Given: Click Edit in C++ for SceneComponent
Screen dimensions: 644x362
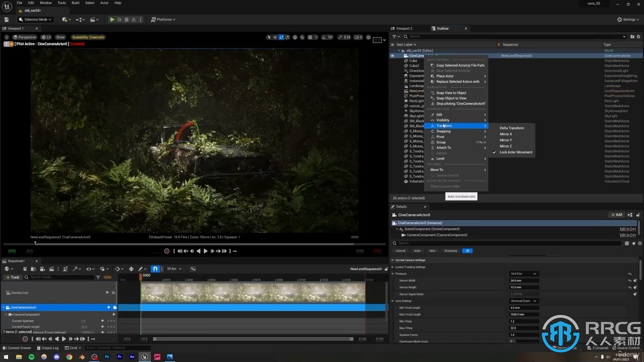Looking at the screenshot, I should [x=628, y=229].
